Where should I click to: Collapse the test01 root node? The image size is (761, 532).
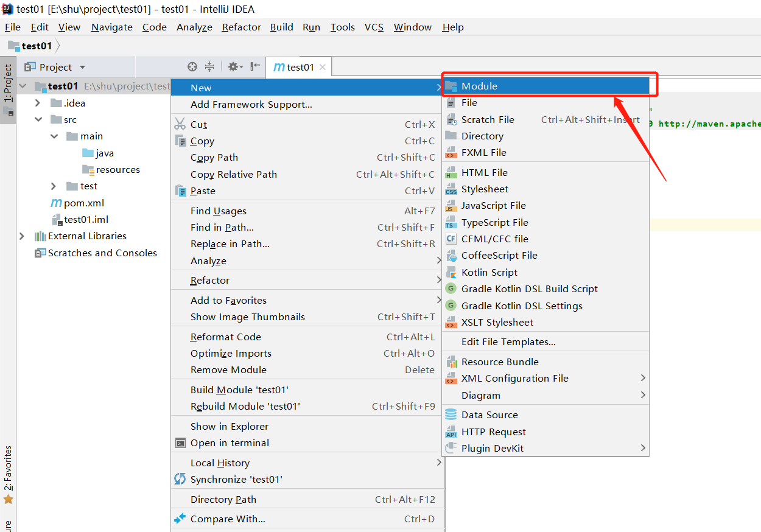click(23, 86)
